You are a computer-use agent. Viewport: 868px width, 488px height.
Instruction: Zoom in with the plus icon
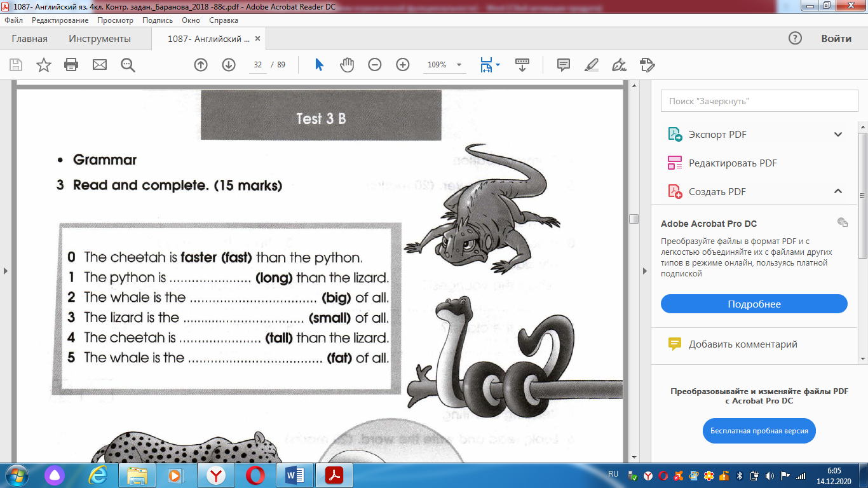click(403, 65)
